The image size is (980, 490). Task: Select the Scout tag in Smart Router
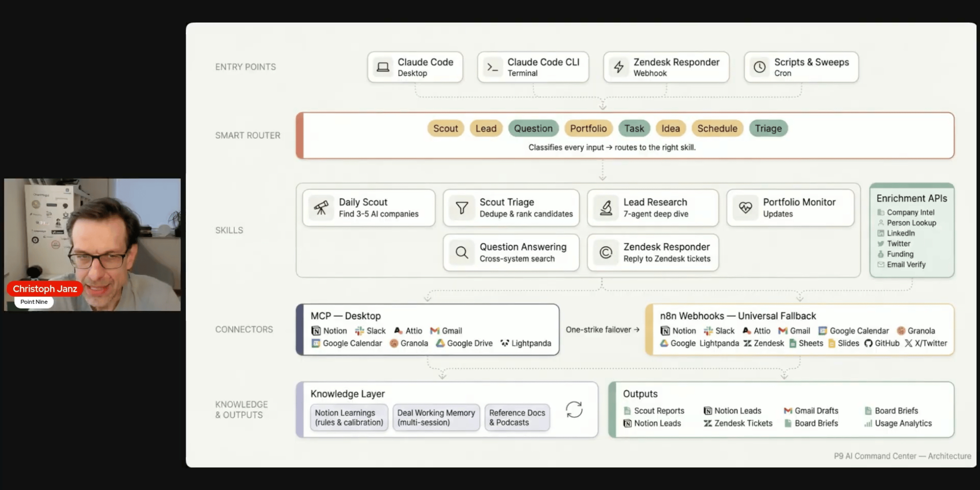point(445,129)
